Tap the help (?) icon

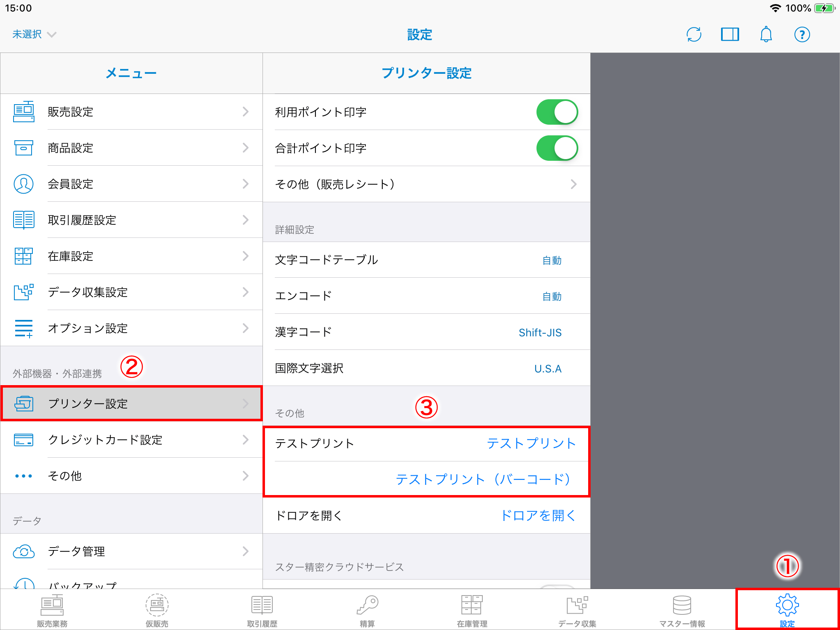802,34
